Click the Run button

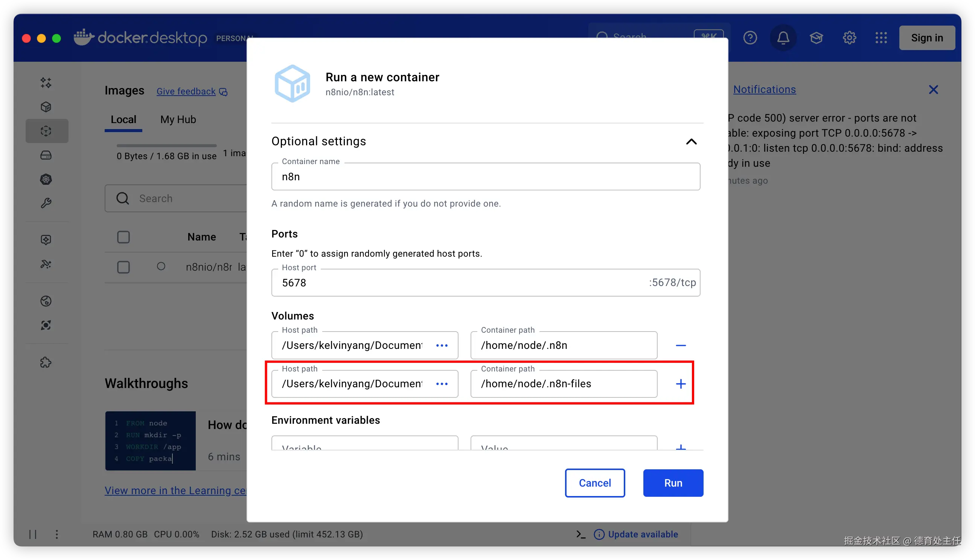tap(673, 483)
